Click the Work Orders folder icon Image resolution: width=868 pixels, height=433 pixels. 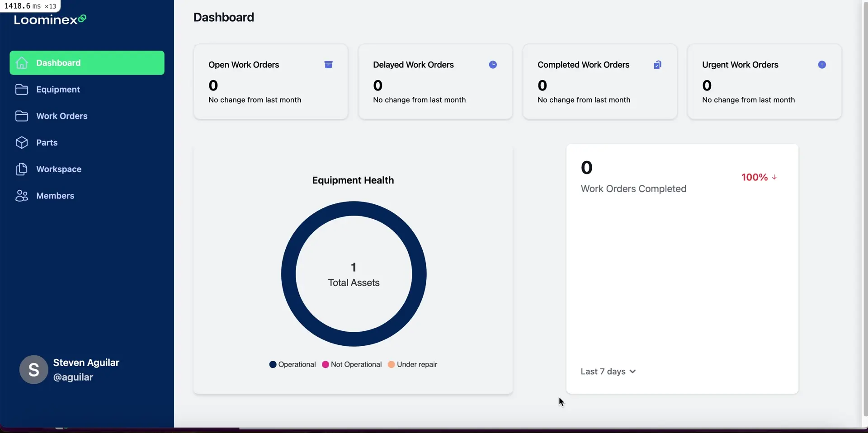click(21, 116)
